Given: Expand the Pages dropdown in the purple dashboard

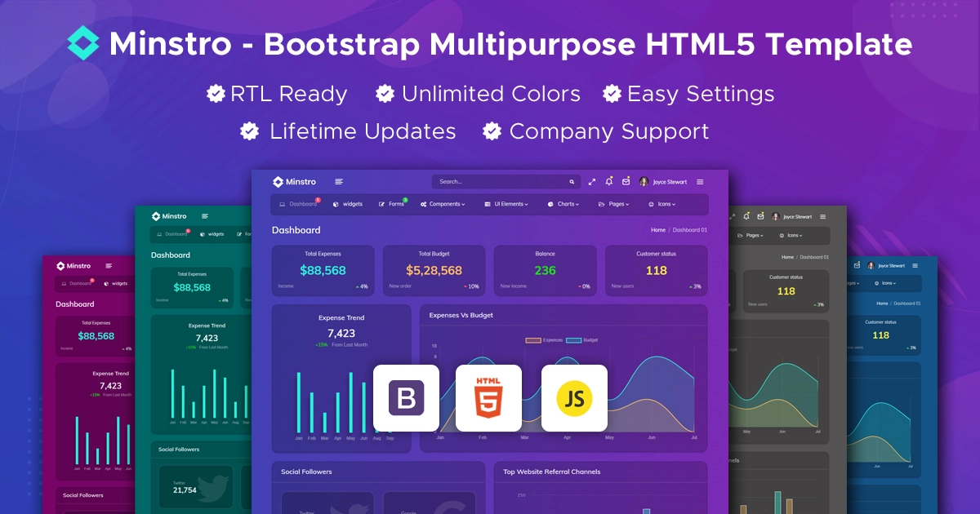Looking at the screenshot, I should click(x=614, y=204).
